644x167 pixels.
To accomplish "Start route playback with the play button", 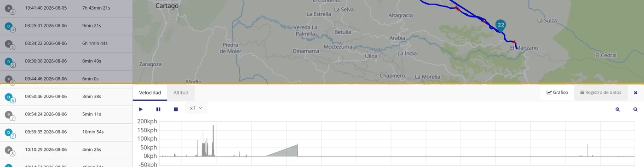I will point(141,109).
